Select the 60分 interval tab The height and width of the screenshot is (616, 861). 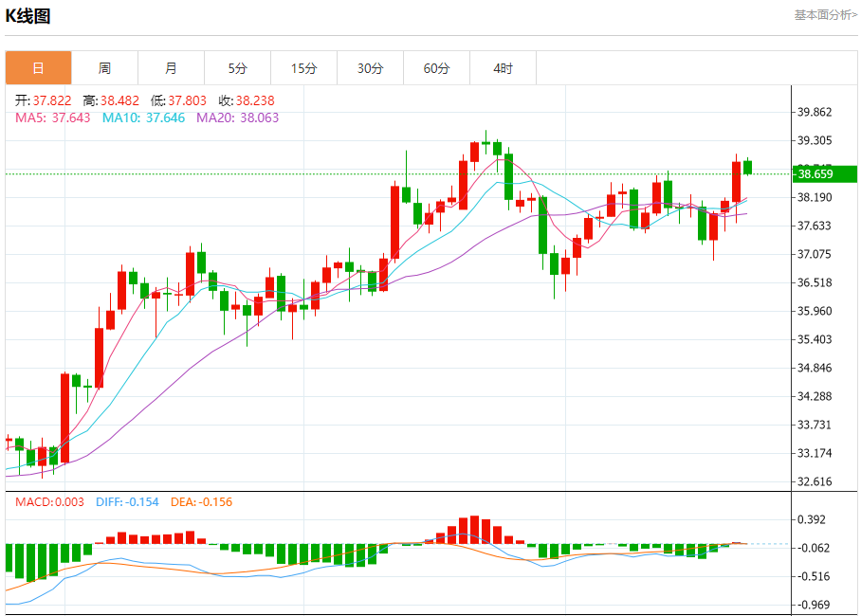point(437,68)
